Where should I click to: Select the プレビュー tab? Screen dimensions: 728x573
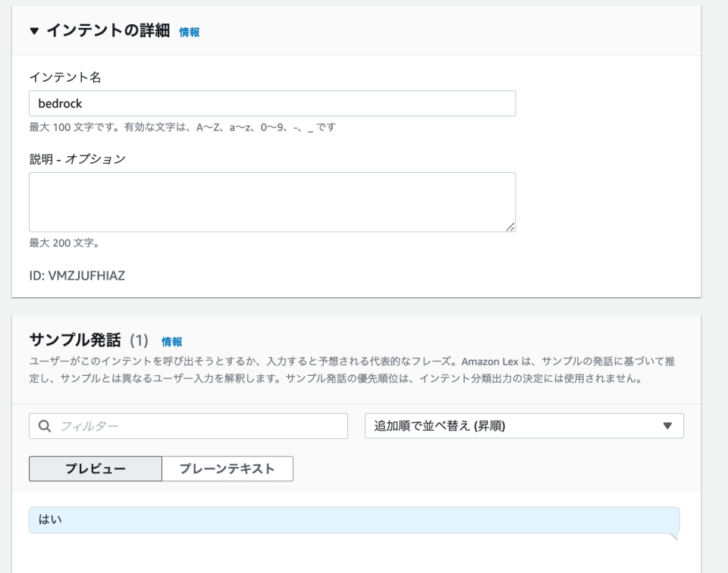point(95,468)
